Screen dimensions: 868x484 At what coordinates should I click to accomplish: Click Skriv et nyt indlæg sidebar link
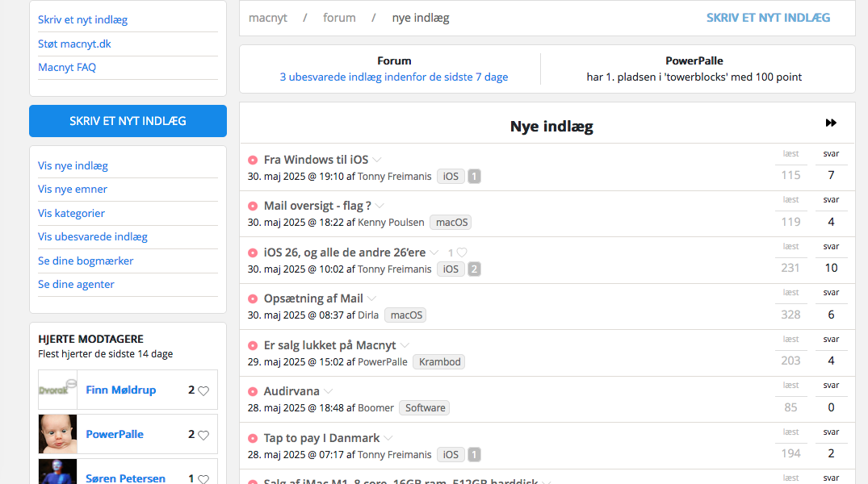[x=82, y=20]
